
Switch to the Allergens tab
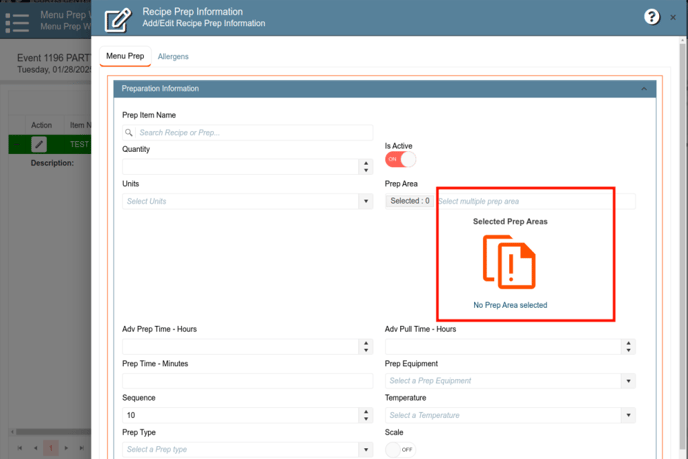(x=173, y=57)
